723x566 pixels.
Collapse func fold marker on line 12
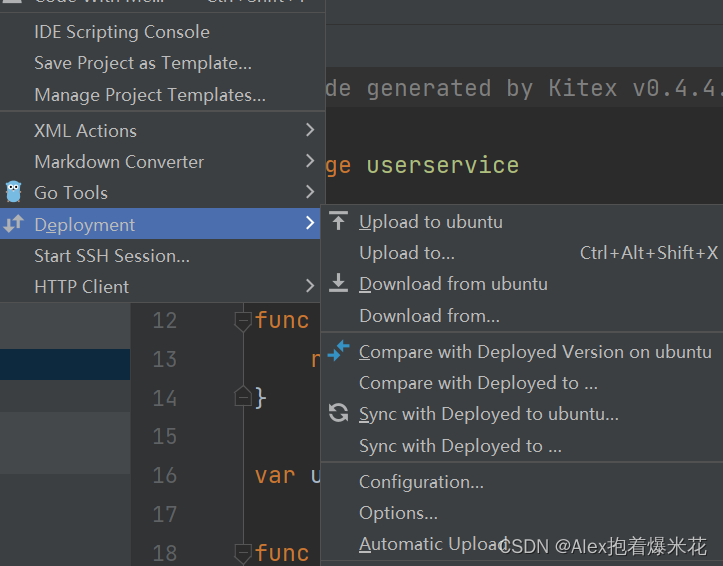243,321
